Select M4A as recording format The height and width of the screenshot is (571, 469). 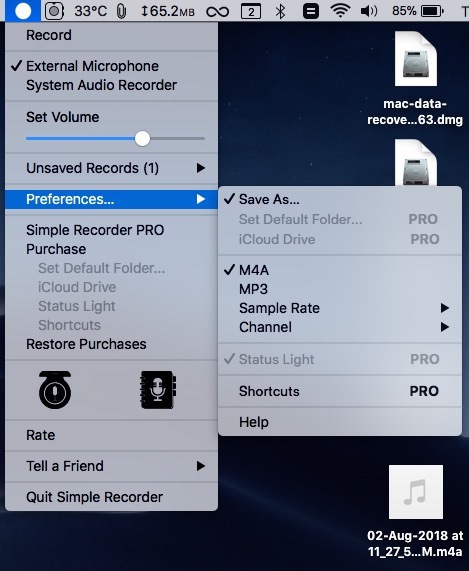coord(340,270)
